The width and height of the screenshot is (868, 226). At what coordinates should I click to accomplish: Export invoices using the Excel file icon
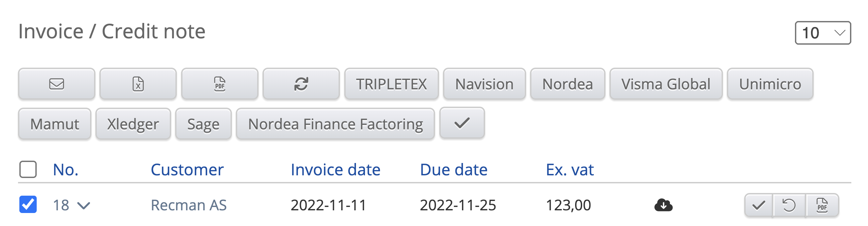[x=138, y=84]
